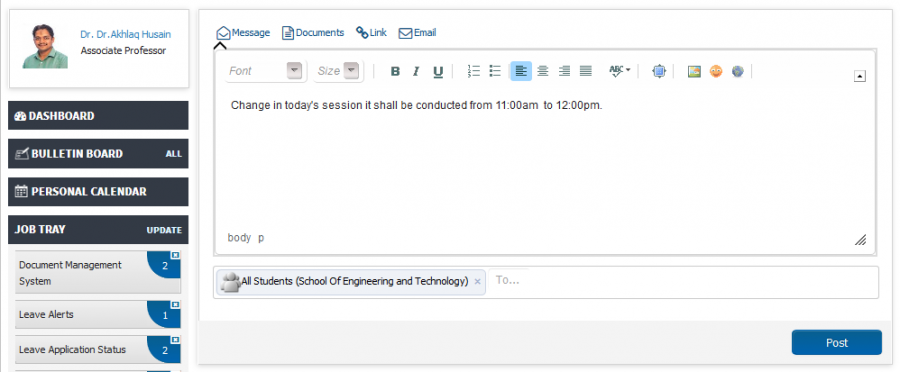Open the Font dropdown
This screenshot has height=372, width=900.
(265, 71)
